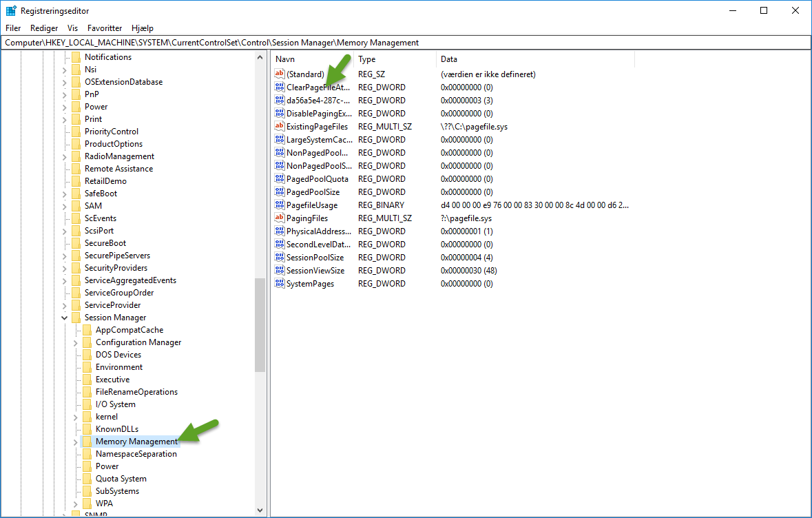Open the Vis menu
The image size is (812, 518).
click(72, 28)
